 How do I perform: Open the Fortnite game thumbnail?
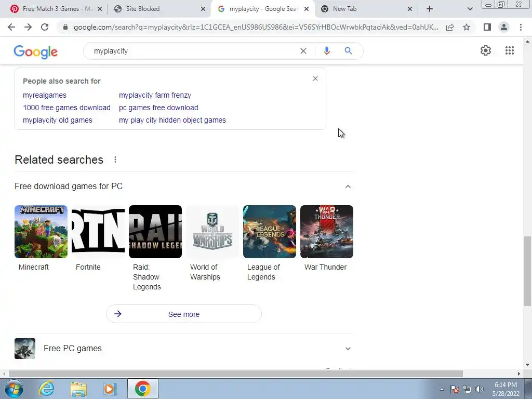point(98,232)
